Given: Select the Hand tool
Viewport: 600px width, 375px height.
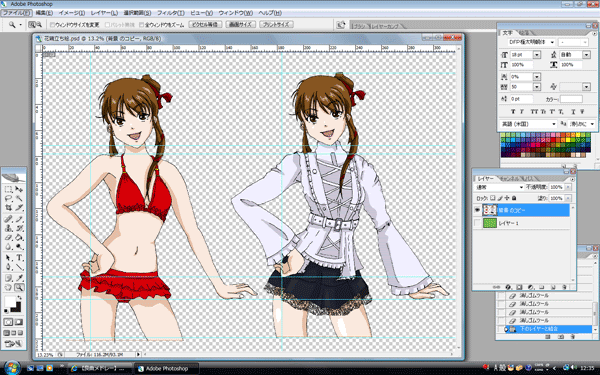Looking at the screenshot, I should pos(8,287).
